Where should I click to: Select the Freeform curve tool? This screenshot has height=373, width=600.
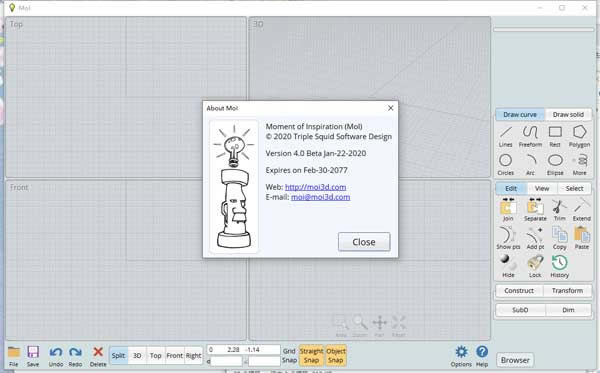click(x=530, y=137)
